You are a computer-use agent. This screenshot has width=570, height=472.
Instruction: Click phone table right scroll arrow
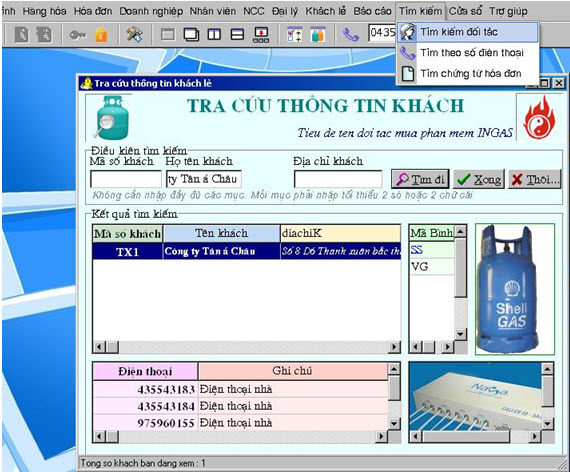click(381, 436)
